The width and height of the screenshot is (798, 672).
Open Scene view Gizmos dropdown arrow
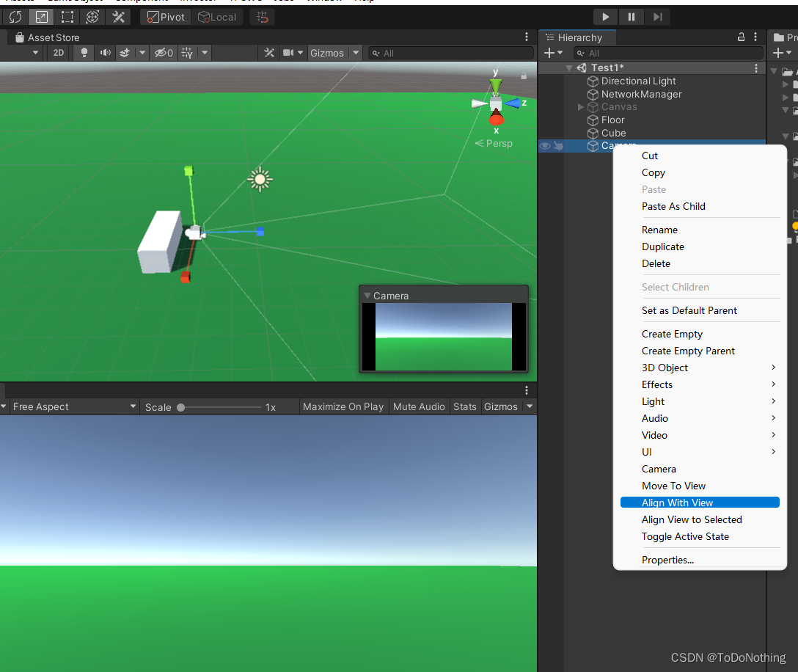pyautogui.click(x=356, y=52)
